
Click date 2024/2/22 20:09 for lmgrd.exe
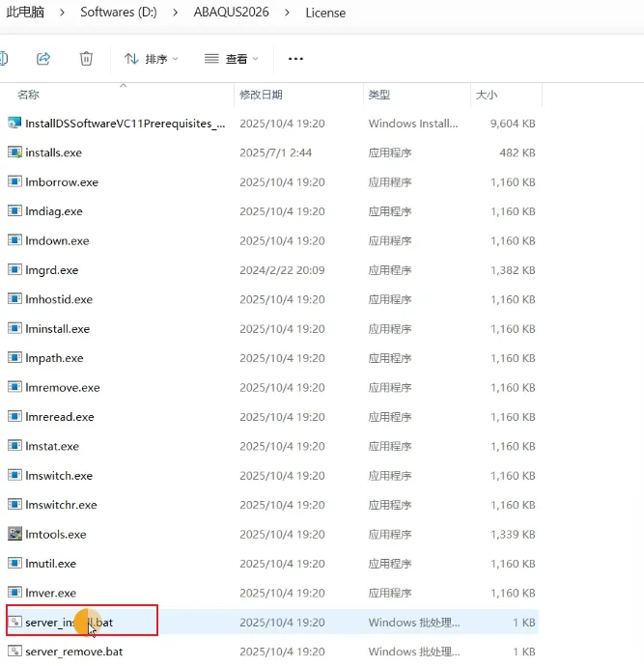tap(282, 270)
